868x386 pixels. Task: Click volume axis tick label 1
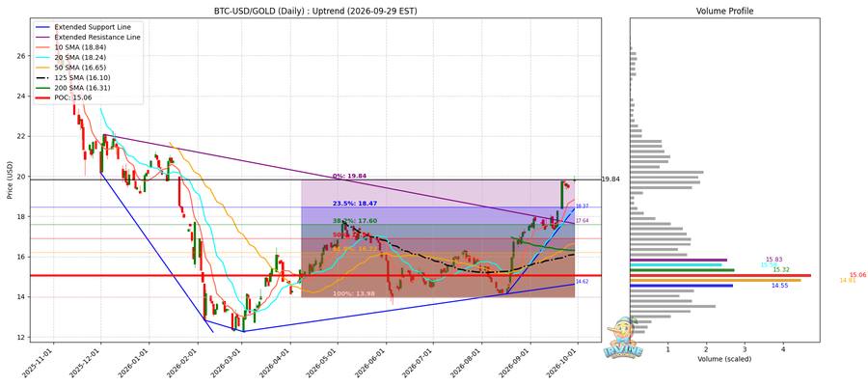point(668,349)
